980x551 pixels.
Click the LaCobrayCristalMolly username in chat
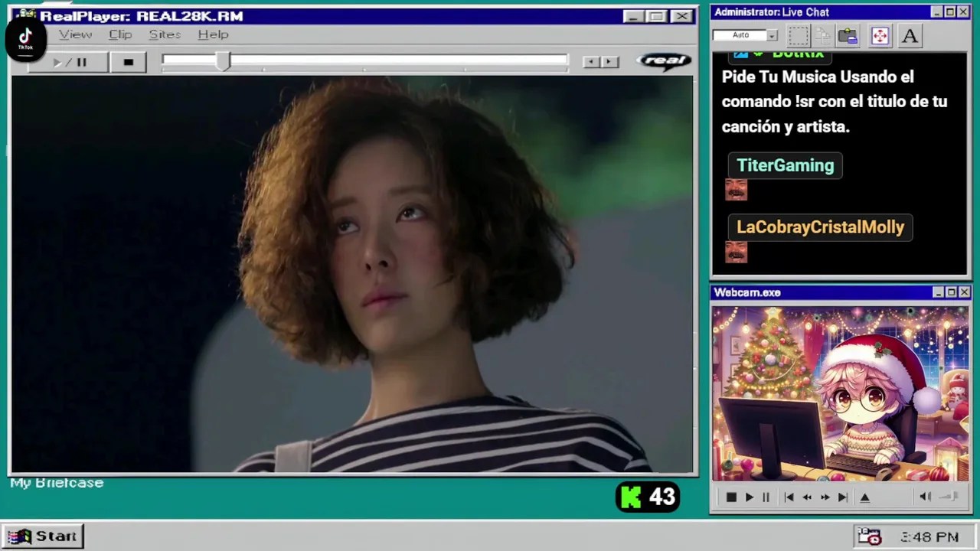[x=820, y=227]
